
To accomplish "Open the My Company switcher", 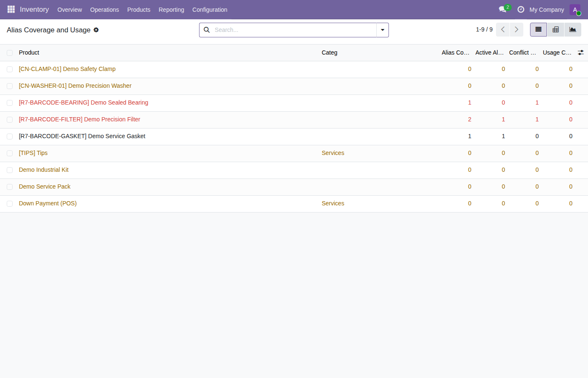I will [x=547, y=10].
